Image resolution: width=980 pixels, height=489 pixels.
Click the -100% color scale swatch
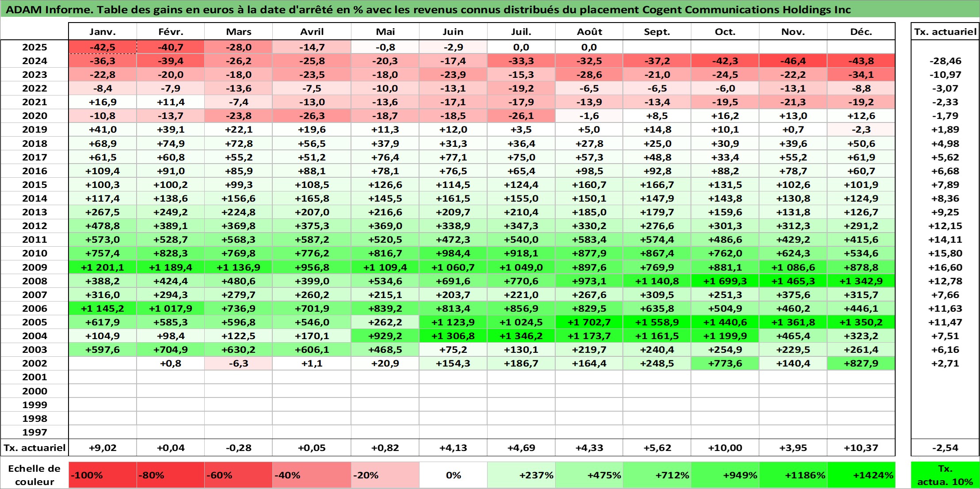tap(103, 475)
